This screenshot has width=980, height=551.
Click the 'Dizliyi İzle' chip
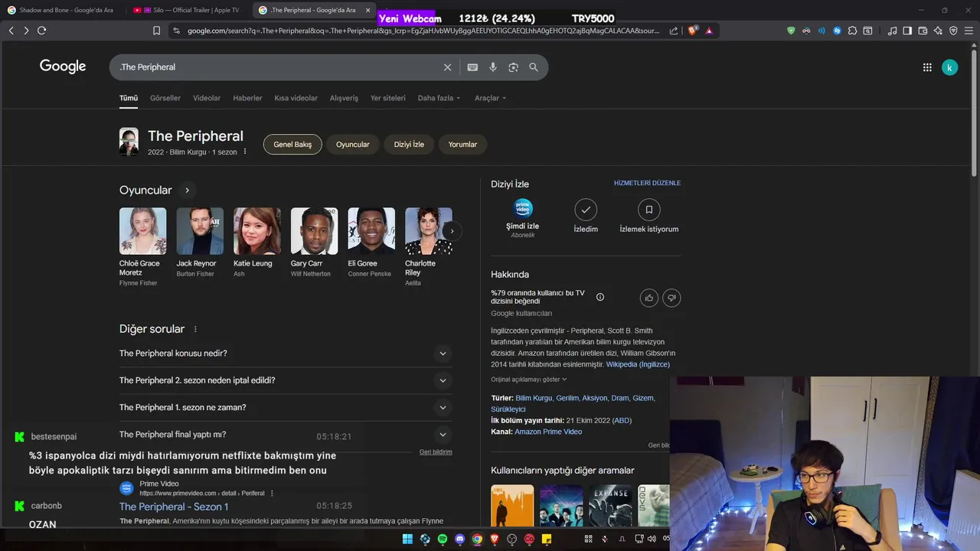coord(409,144)
